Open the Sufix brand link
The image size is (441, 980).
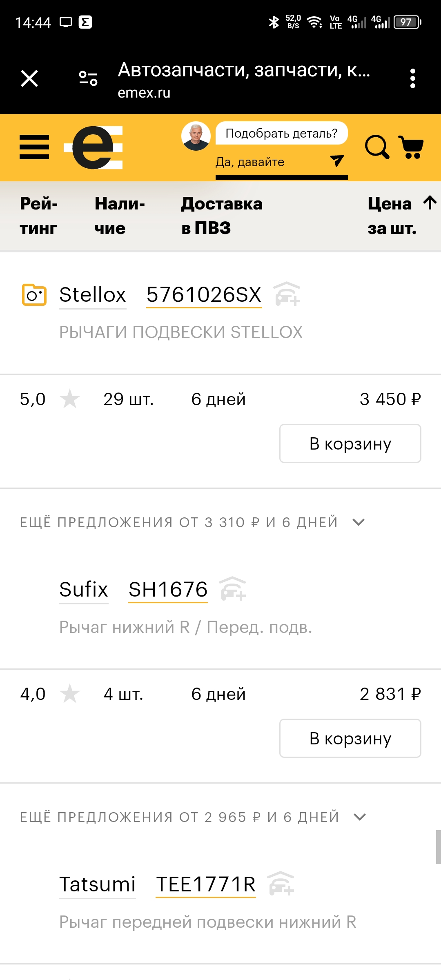[84, 590]
